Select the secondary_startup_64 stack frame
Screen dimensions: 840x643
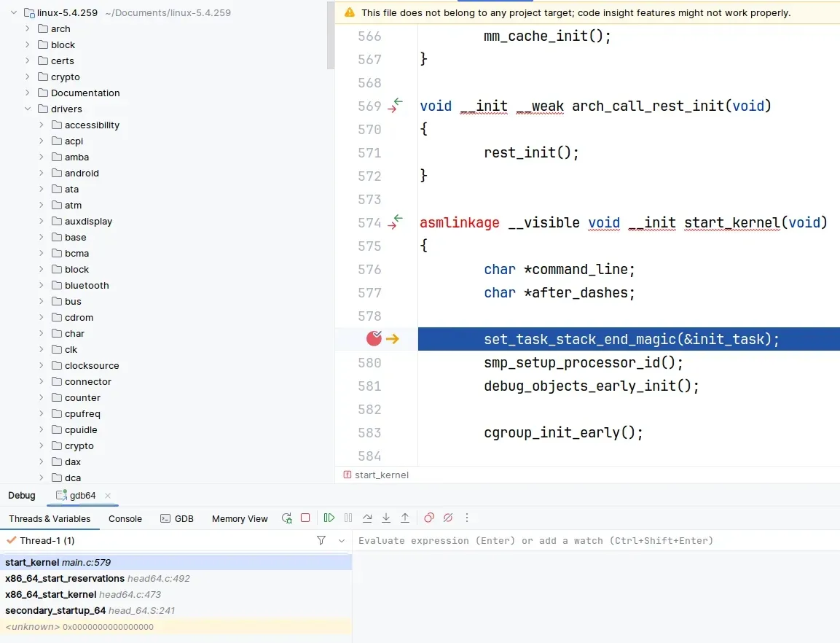pyautogui.click(x=176, y=610)
